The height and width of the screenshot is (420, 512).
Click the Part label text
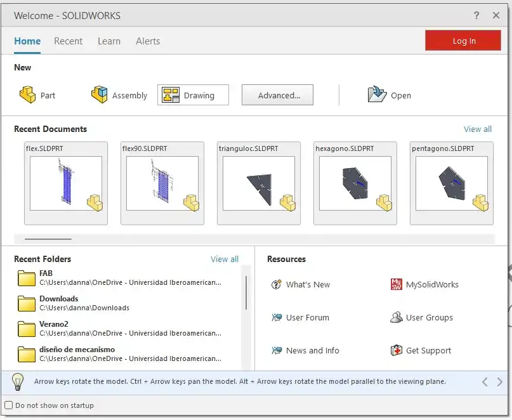[48, 95]
